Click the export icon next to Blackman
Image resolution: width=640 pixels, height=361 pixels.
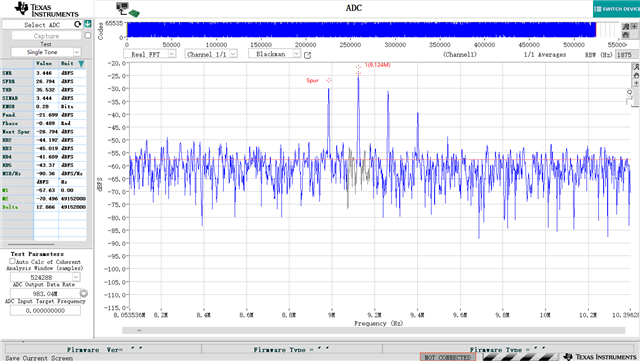[307, 55]
